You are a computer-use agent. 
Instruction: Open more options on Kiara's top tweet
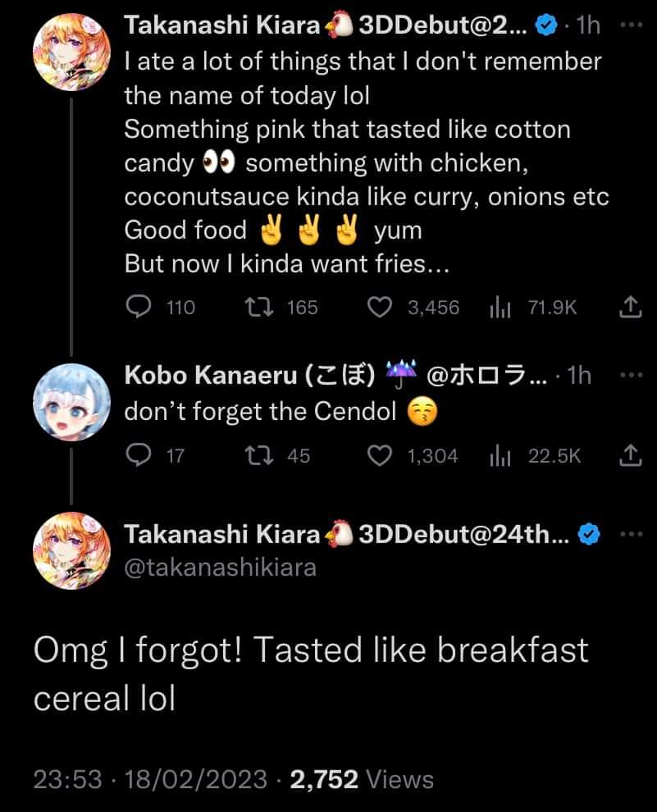coord(627,26)
